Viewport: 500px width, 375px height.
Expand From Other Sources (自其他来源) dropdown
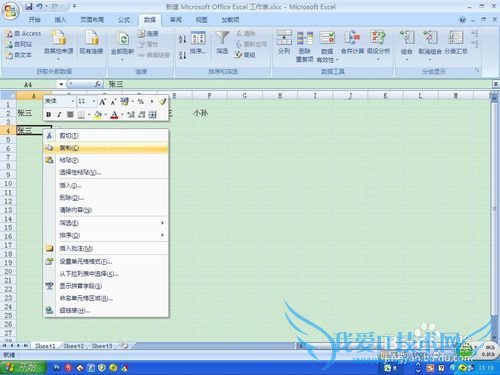(x=59, y=60)
